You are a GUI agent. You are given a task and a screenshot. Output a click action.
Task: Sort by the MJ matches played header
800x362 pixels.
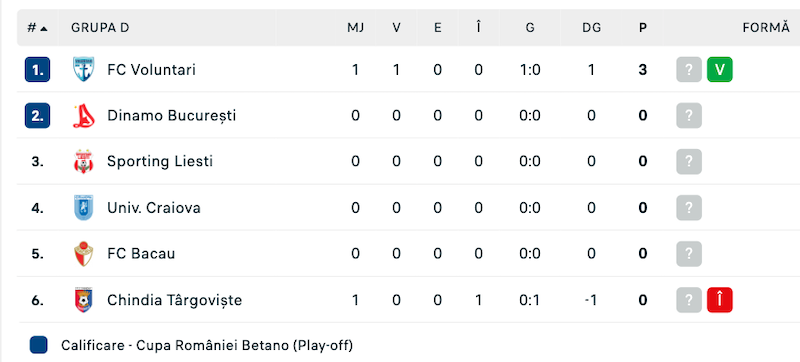pos(355,28)
